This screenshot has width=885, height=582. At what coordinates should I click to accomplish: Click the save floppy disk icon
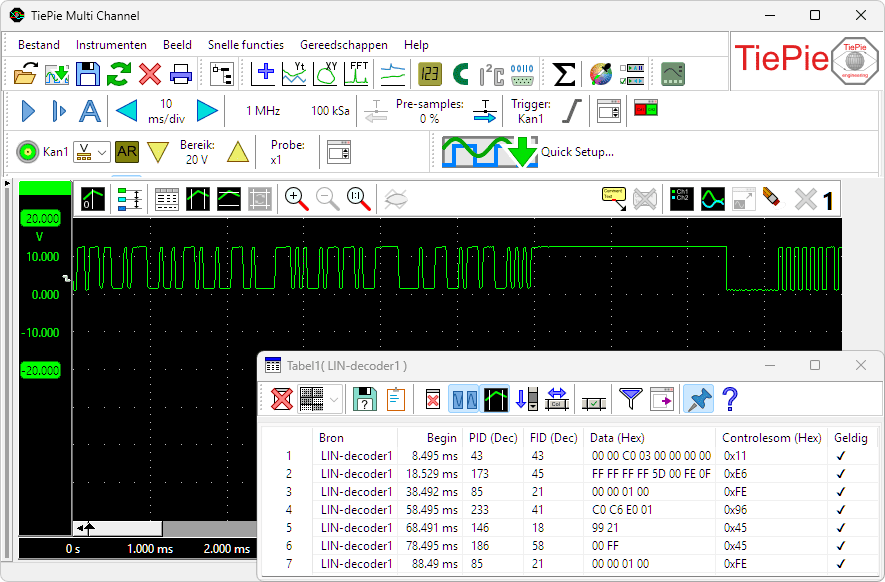88,74
